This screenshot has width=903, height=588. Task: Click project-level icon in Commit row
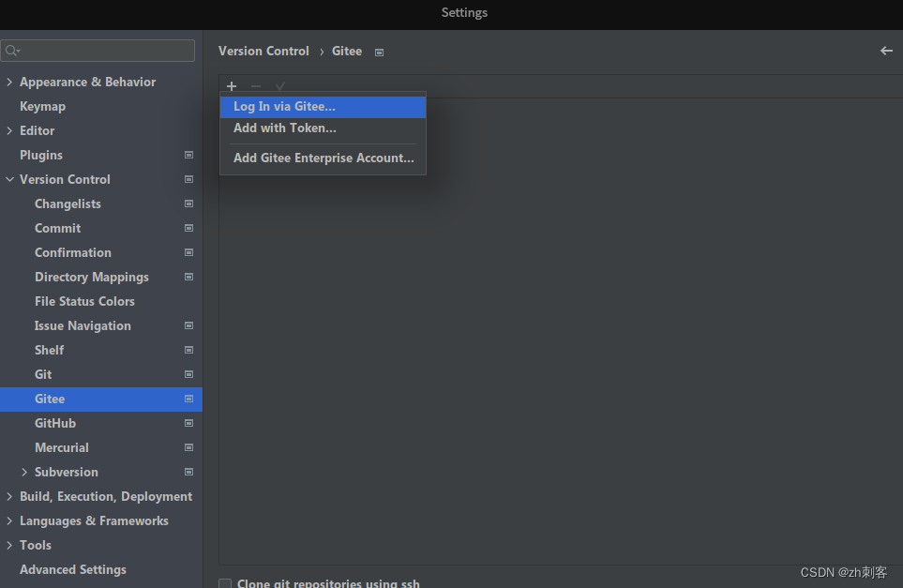point(188,228)
